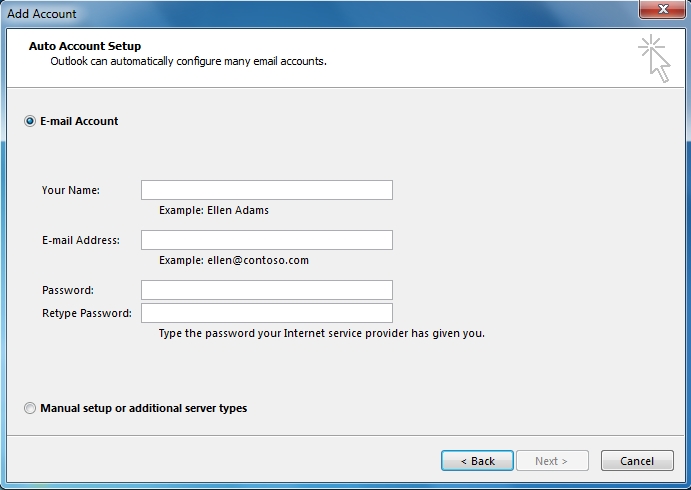The width and height of the screenshot is (691, 490).
Task: Click the sparkling cursor wizard icon
Action: tap(654, 58)
